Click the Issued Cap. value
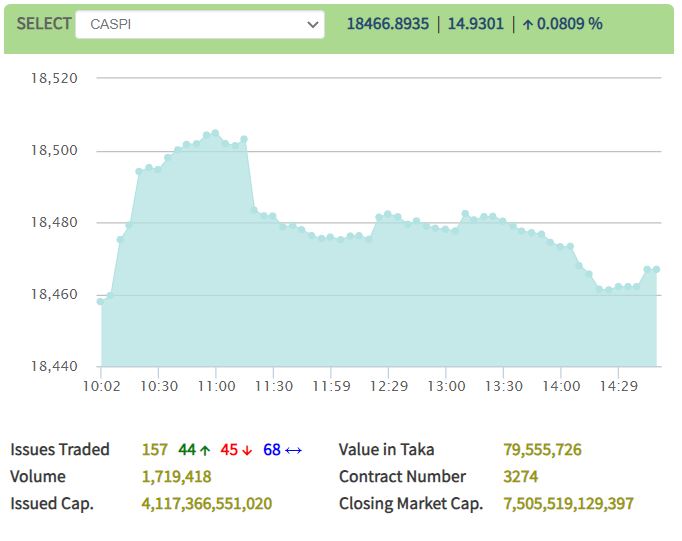 pyautogui.click(x=207, y=504)
